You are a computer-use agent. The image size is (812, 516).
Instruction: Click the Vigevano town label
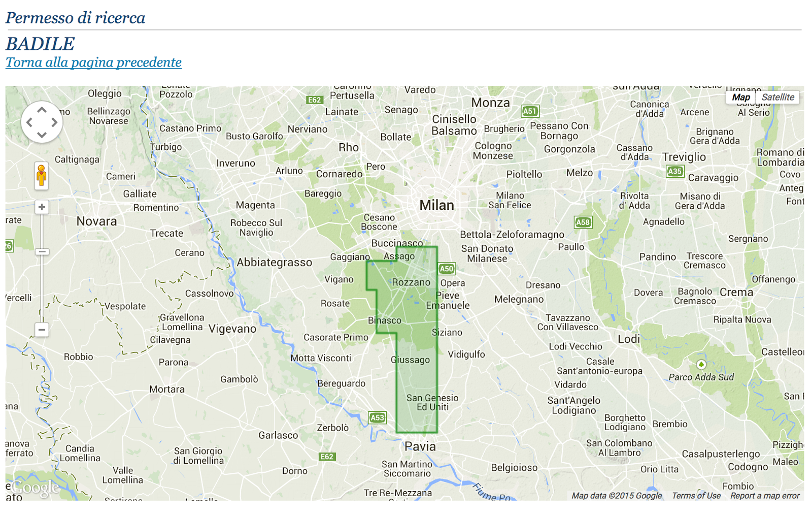232,329
